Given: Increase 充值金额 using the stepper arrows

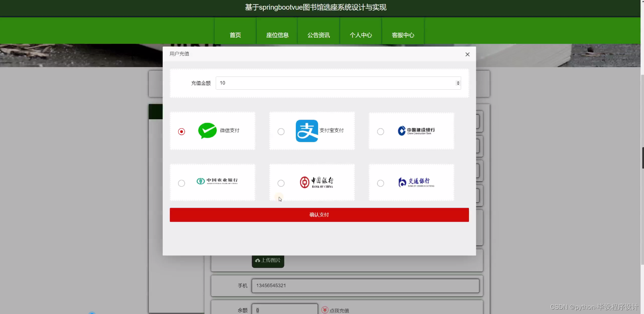Looking at the screenshot, I should tap(458, 81).
